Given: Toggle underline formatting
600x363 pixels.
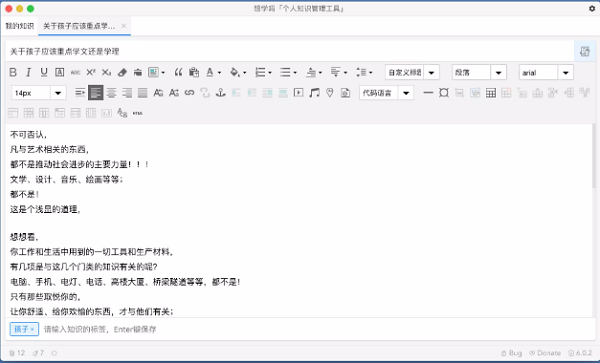Looking at the screenshot, I should pos(44,72).
